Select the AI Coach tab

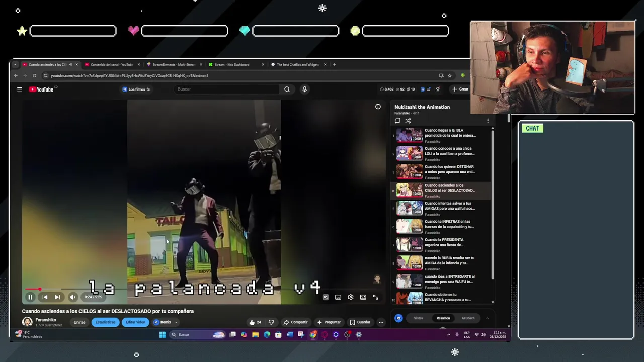click(468, 318)
